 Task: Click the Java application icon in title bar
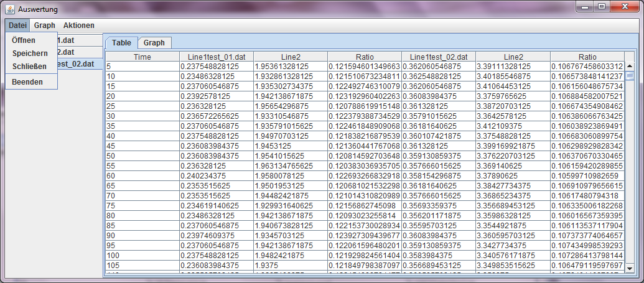(x=10, y=9)
